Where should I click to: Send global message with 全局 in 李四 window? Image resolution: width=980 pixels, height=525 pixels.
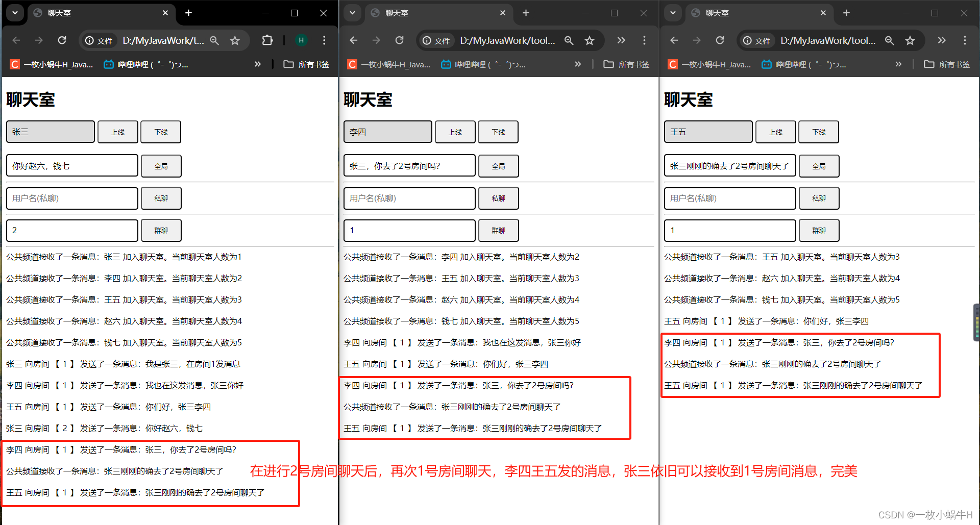tap(499, 166)
